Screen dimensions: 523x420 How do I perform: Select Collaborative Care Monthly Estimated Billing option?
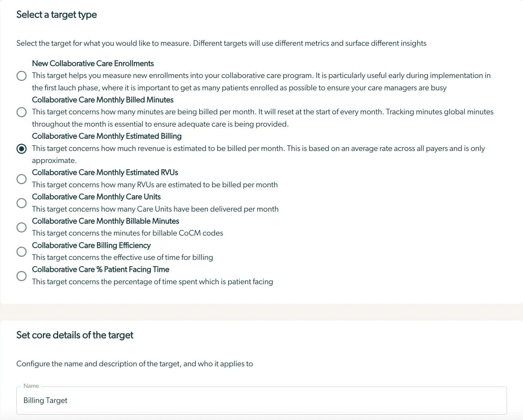click(x=21, y=148)
